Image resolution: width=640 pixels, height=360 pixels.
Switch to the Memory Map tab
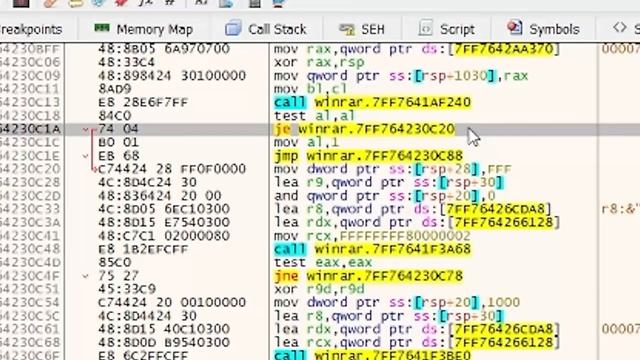[143, 29]
